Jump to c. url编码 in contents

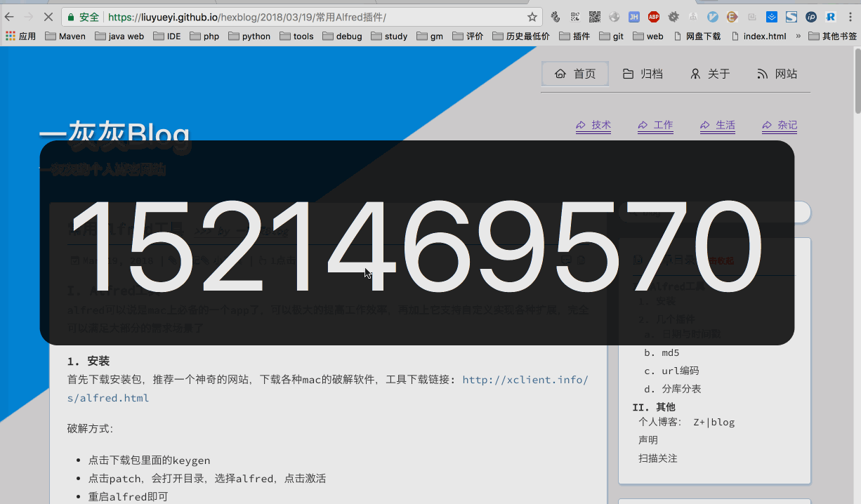point(671,371)
